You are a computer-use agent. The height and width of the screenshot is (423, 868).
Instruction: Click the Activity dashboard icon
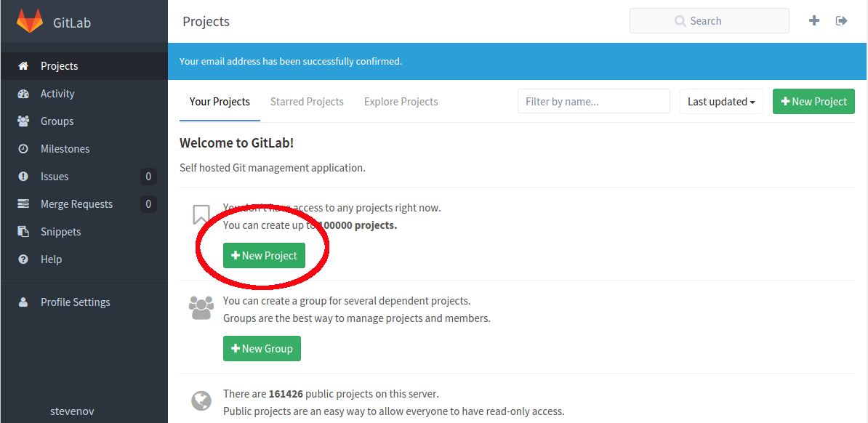[x=23, y=94]
